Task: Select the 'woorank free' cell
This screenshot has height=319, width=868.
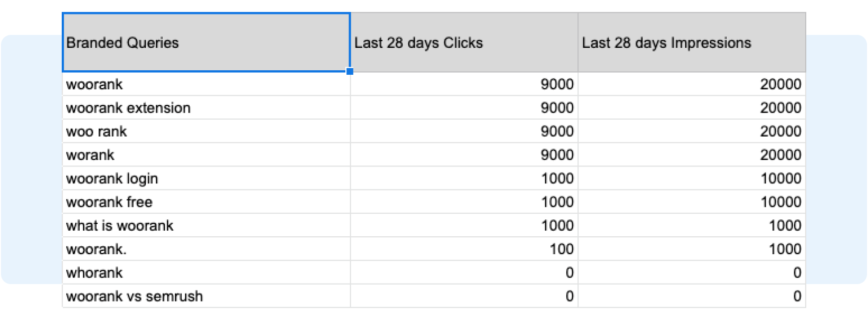Action: coord(206,202)
